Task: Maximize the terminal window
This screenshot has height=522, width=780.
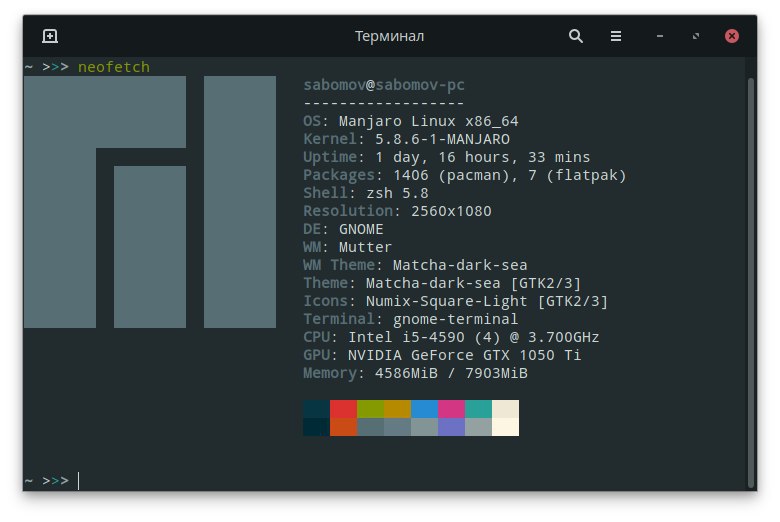Action: [x=695, y=36]
